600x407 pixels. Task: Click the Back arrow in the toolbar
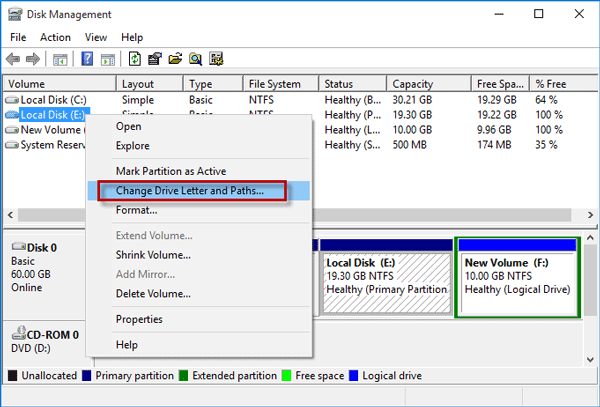point(13,59)
